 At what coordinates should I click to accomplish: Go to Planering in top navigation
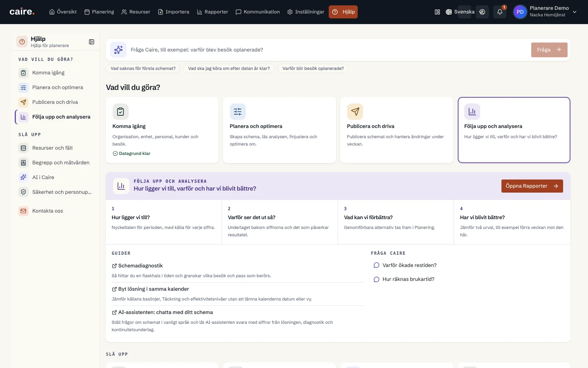99,12
